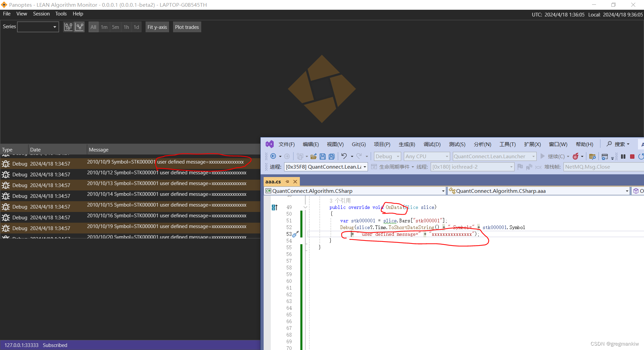Select the 2010/10/12 debug log row
The height and width of the screenshot is (350, 644).
coord(130,174)
